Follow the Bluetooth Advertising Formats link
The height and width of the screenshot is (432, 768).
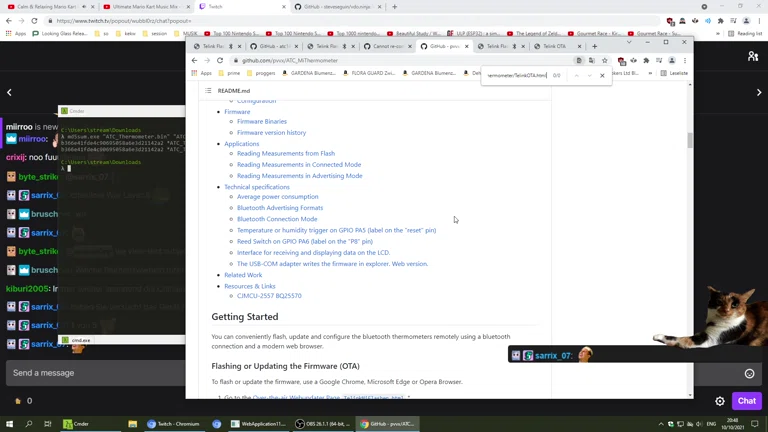(279, 208)
